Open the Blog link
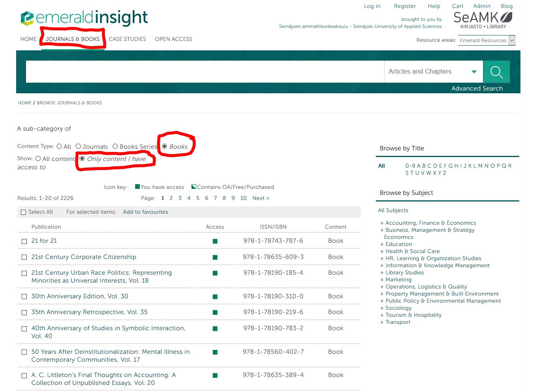This screenshot has height=392, width=550. (x=507, y=6)
